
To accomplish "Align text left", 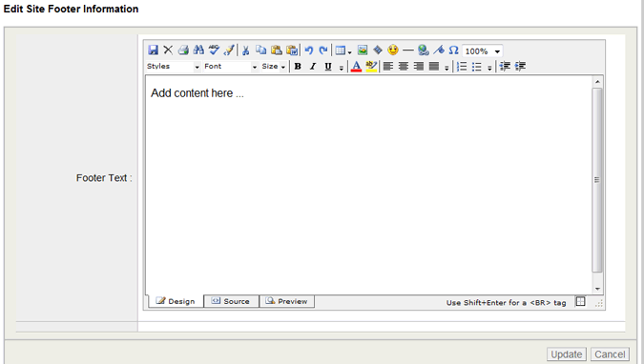I will pos(388,67).
